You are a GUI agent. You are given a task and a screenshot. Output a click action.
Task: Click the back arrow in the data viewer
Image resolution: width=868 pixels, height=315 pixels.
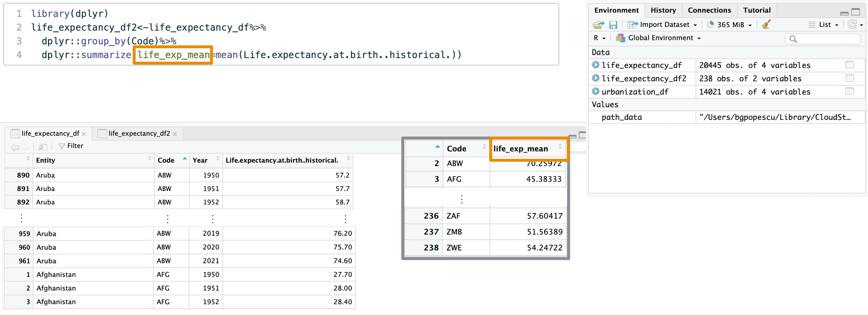14,147
